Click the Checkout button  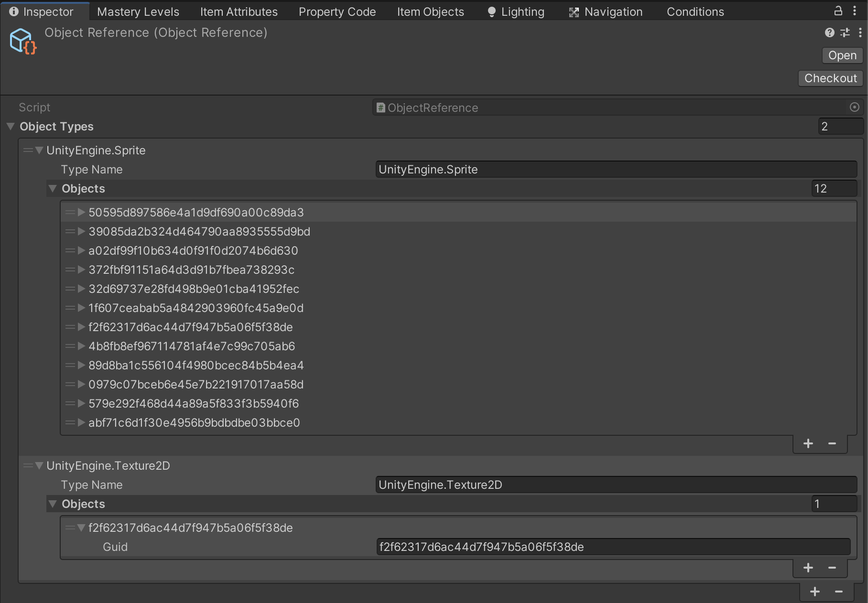[830, 78]
